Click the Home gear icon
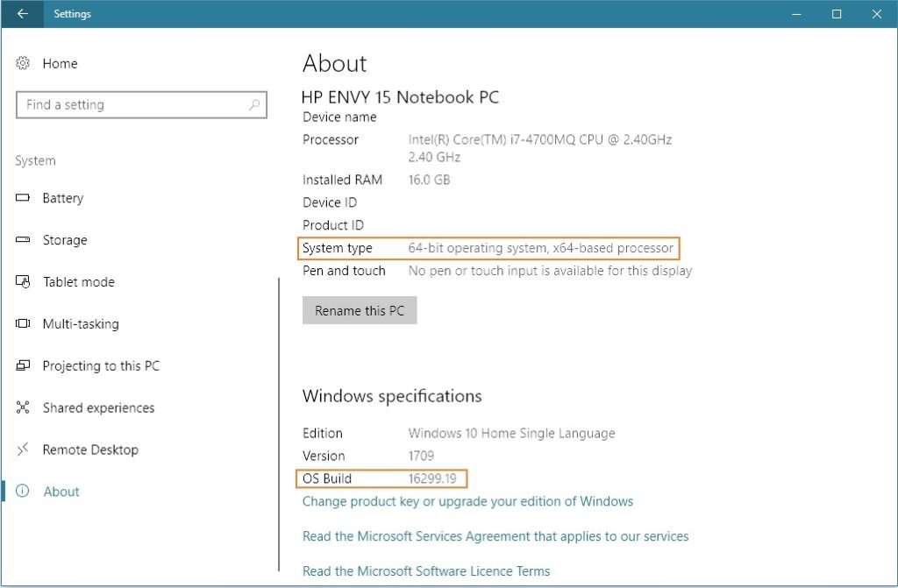898x588 pixels. click(22, 63)
